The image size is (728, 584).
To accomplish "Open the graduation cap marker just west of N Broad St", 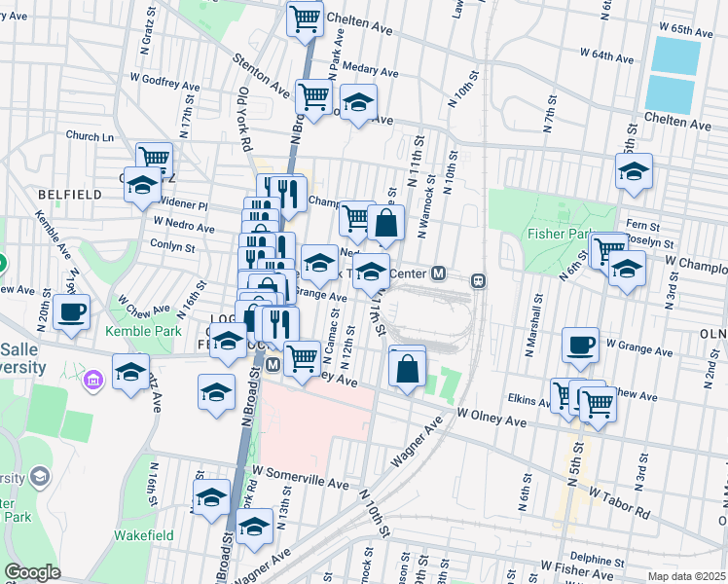I will [216, 395].
